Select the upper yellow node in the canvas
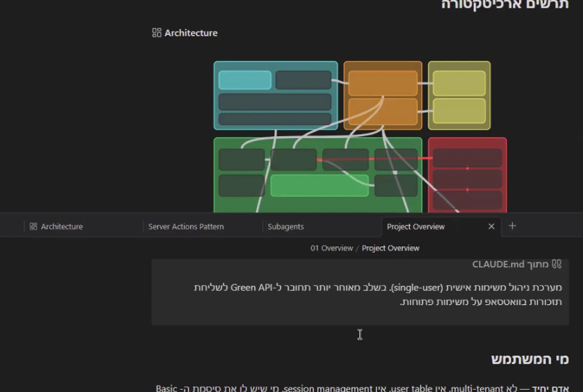Viewport: 583px width, 392px height. 459,83
